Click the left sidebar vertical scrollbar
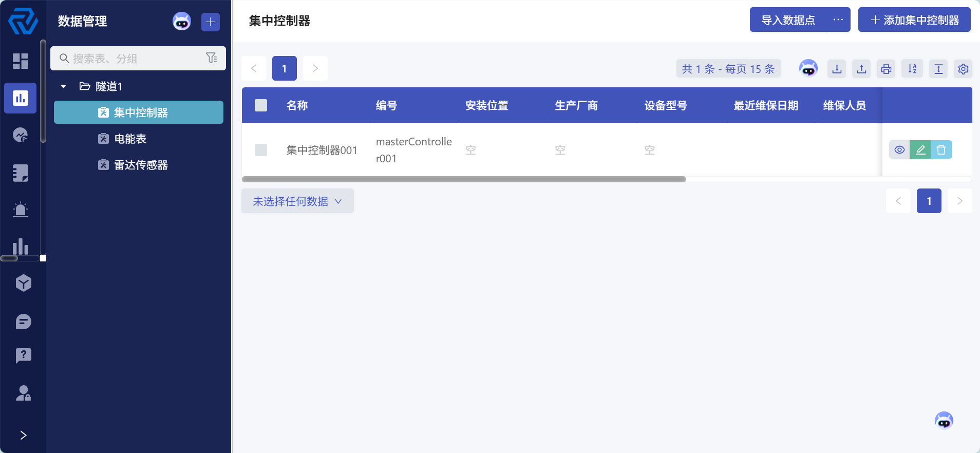Screen dimensions: 980x453 click(x=43, y=91)
